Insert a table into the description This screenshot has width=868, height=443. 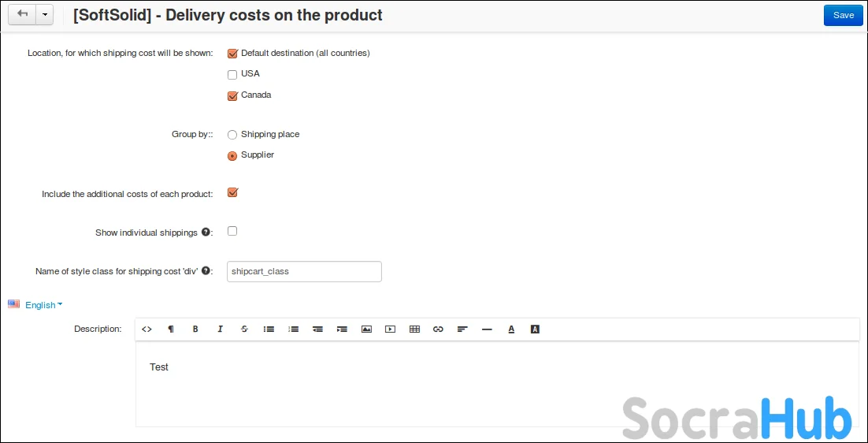(414, 329)
